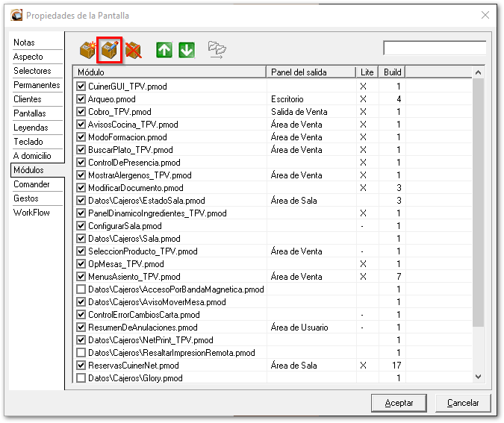Click the Aceptar button

(x=399, y=403)
